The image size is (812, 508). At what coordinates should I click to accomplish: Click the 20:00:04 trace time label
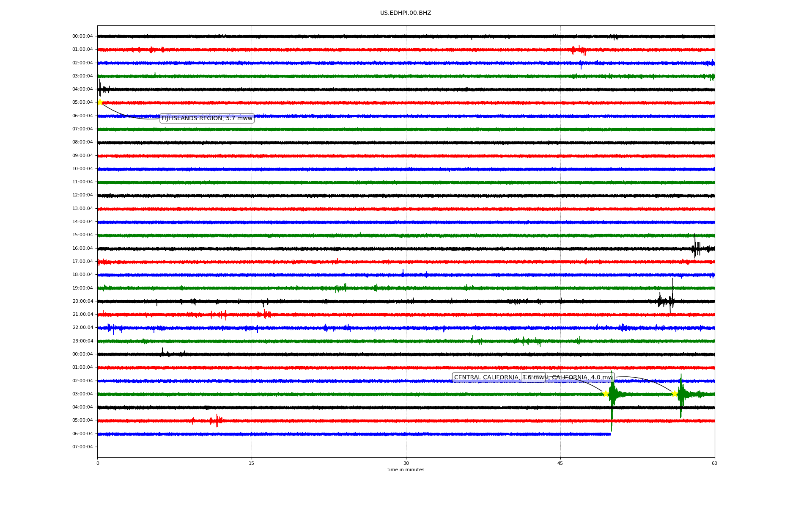tap(82, 301)
